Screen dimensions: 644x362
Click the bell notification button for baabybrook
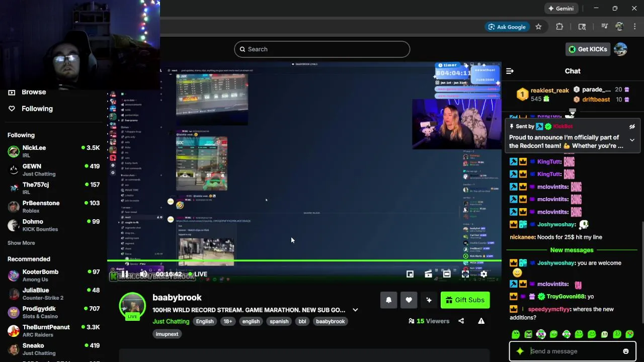click(388, 300)
